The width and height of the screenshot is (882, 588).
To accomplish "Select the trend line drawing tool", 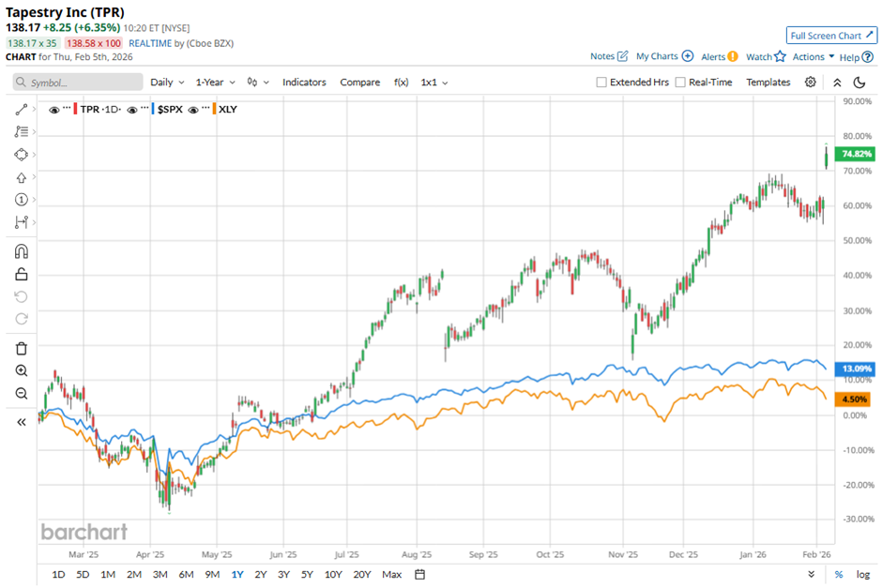I will click(21, 110).
